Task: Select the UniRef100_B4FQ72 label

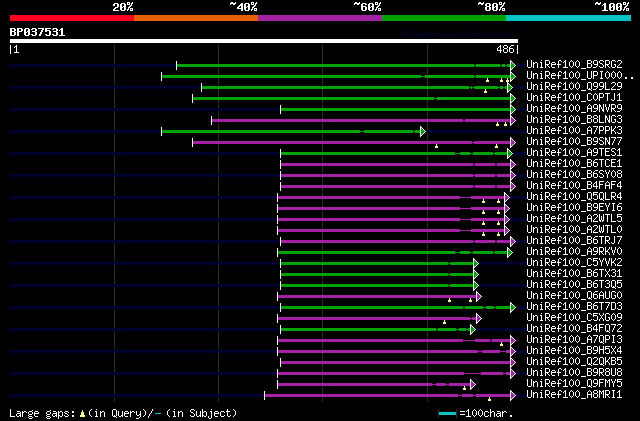Action: pos(574,329)
